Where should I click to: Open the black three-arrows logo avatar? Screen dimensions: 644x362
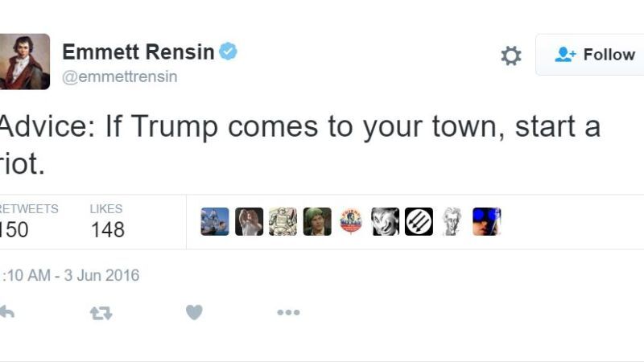click(x=419, y=221)
